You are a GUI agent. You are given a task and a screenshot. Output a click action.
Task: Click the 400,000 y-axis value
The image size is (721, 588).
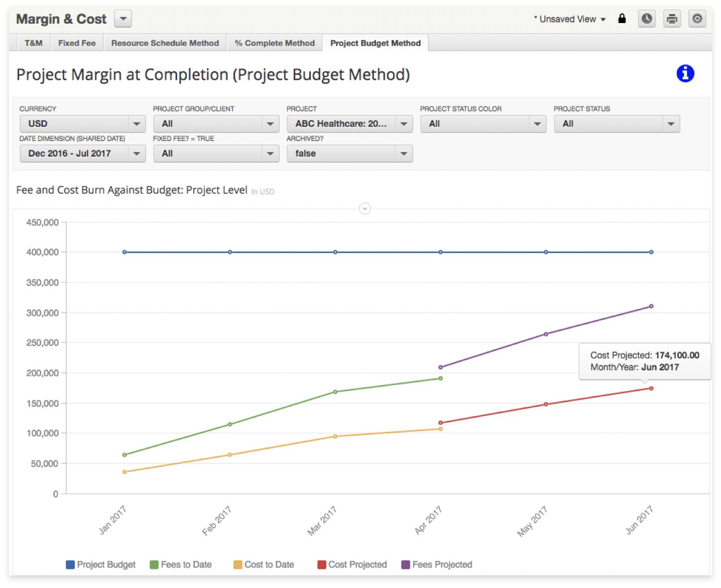tap(43, 252)
